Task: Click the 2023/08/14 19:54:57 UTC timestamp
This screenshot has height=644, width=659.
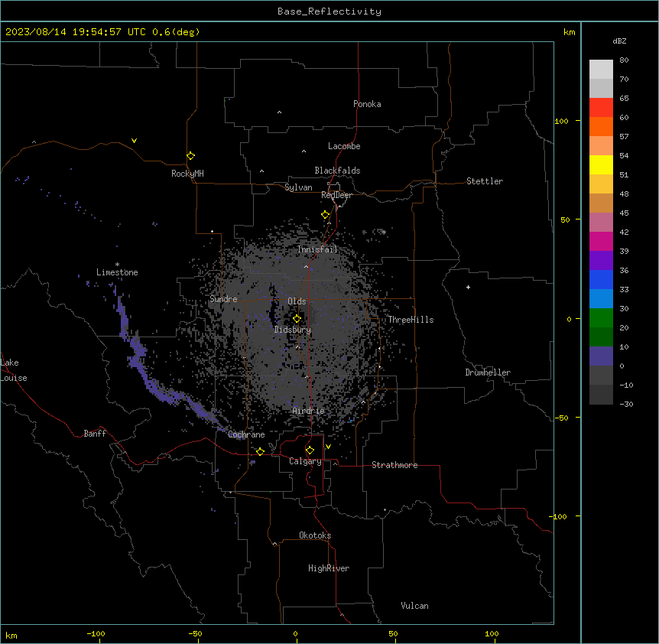Action: click(76, 32)
